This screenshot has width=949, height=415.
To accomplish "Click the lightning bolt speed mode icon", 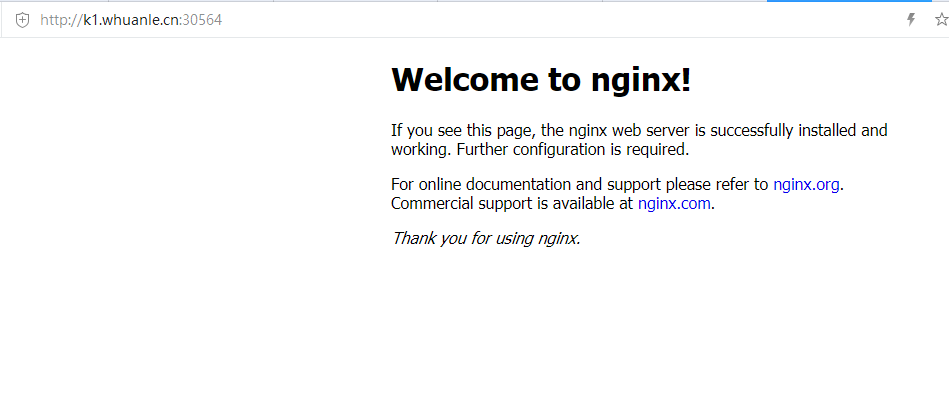I will 911,20.
